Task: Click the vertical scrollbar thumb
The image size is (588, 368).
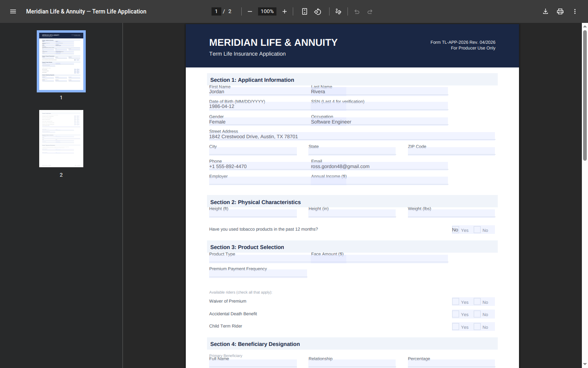Action: click(x=585, y=95)
